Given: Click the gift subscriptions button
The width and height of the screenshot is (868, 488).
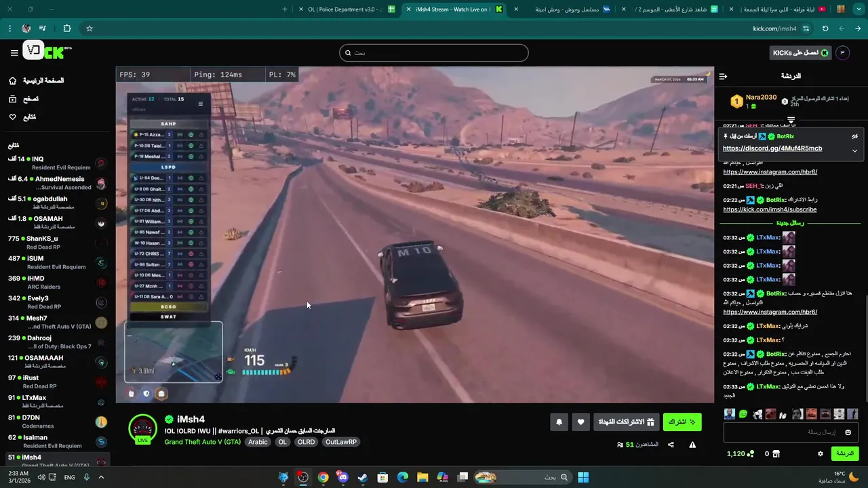Looking at the screenshot, I should coord(626,422).
